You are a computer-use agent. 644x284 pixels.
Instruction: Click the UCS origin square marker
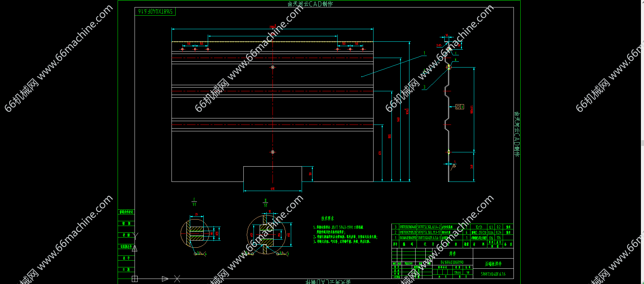135,279
